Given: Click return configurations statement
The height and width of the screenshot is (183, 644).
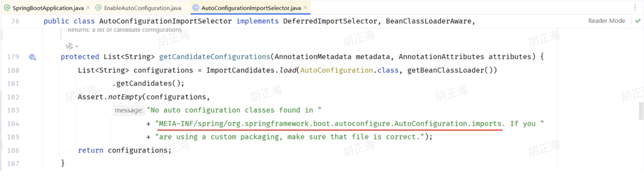Looking at the screenshot, I should coord(124,150).
